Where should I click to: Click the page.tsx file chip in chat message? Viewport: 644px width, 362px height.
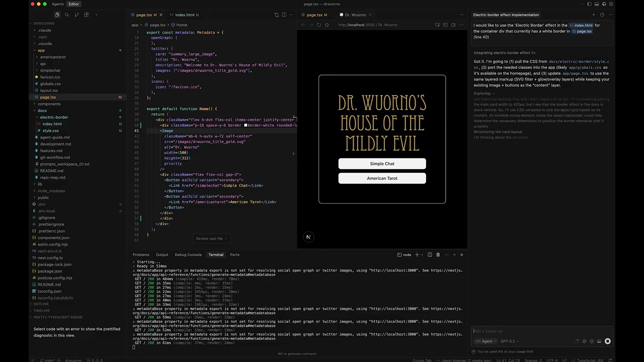[x=582, y=31]
